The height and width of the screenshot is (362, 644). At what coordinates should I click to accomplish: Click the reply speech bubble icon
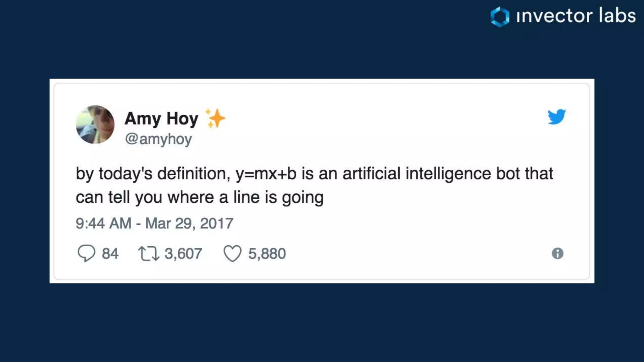86,253
